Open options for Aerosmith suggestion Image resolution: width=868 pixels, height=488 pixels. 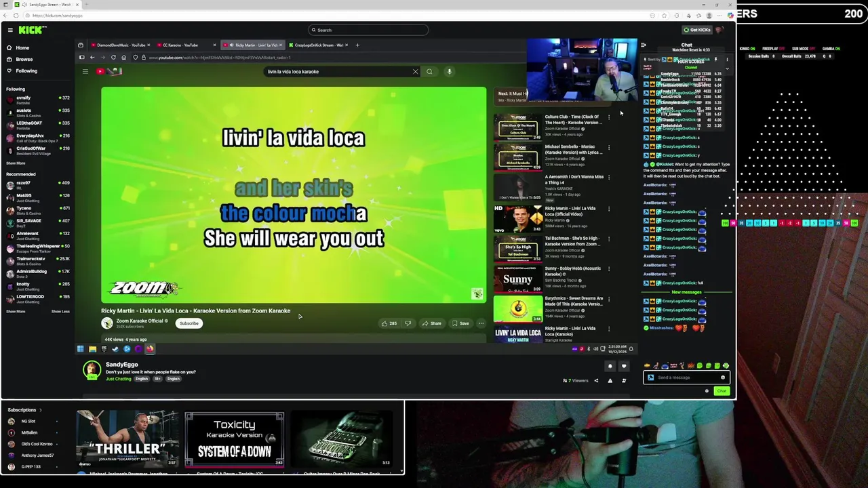pyautogui.click(x=609, y=178)
